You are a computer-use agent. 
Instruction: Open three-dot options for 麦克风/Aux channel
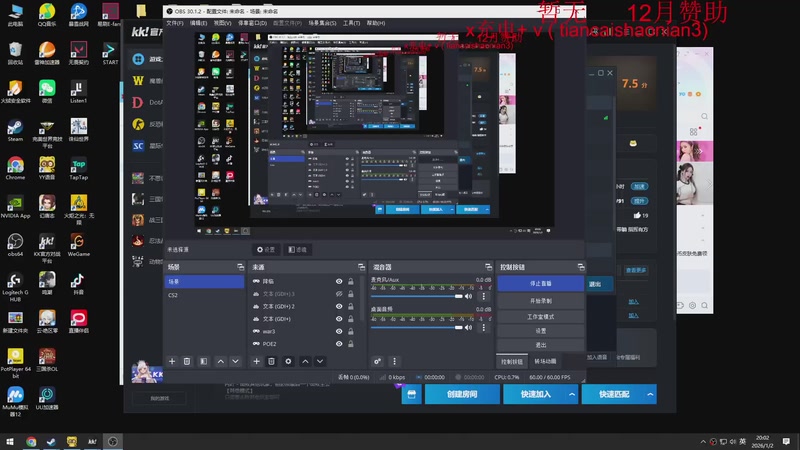[x=484, y=296]
